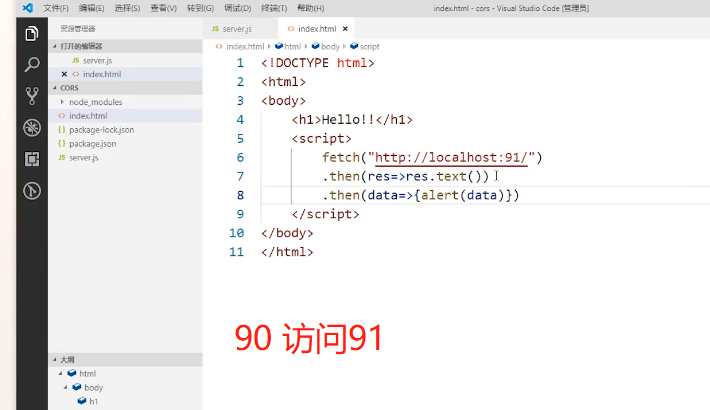Open the Source Control view
Viewport: 710px width, 410px height.
(32, 96)
